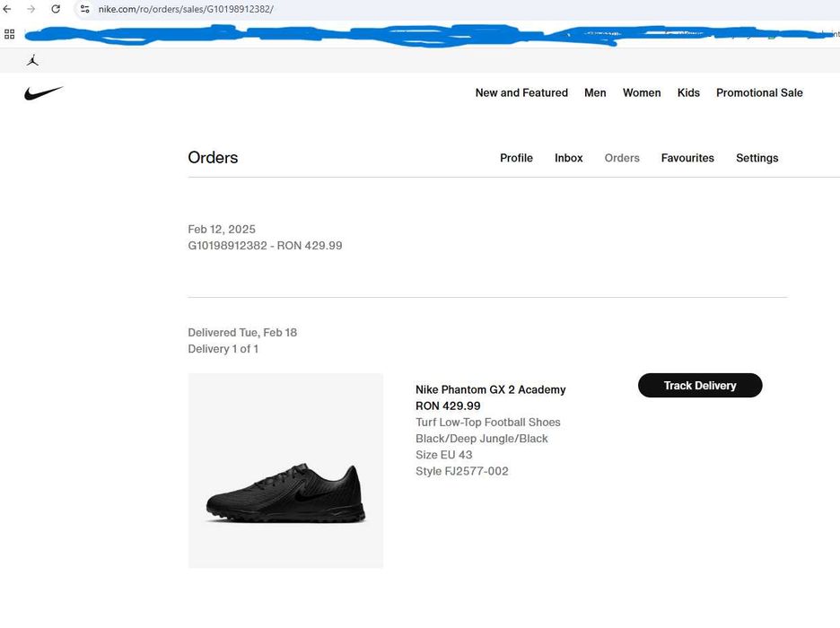Open the Kids menu
This screenshot has width=840, height=628.
(688, 92)
